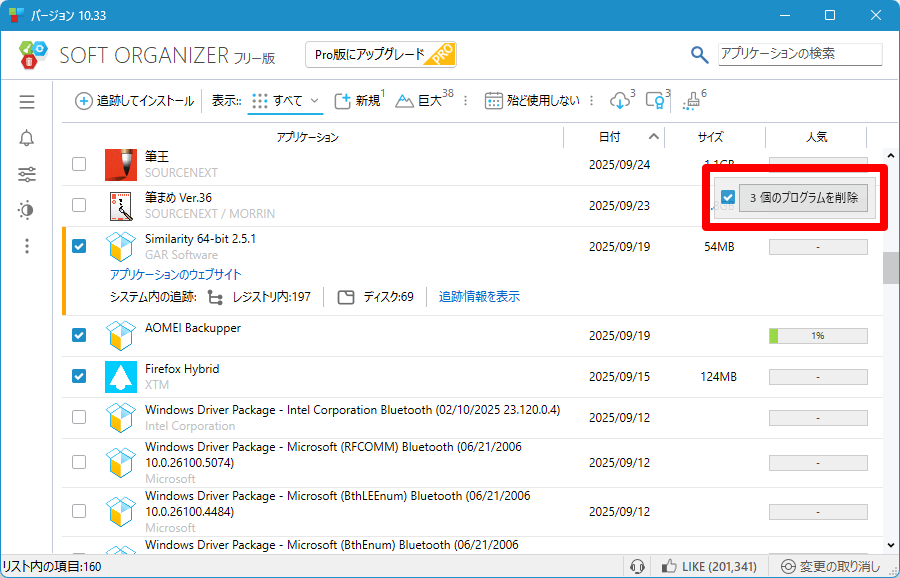Viewport: 900px width, 578px height.
Task: Toggle the light/dark theme icon
Action: tap(27, 210)
